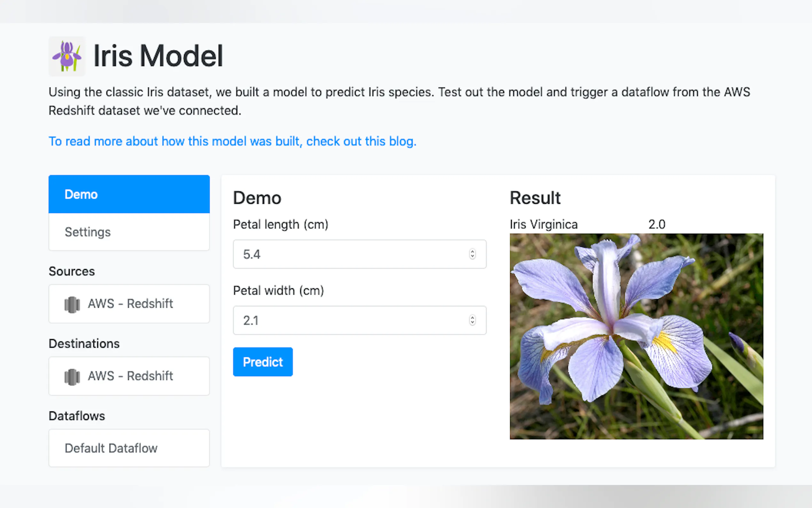Click the Iris Model page title
The height and width of the screenshot is (508, 812).
coord(158,56)
